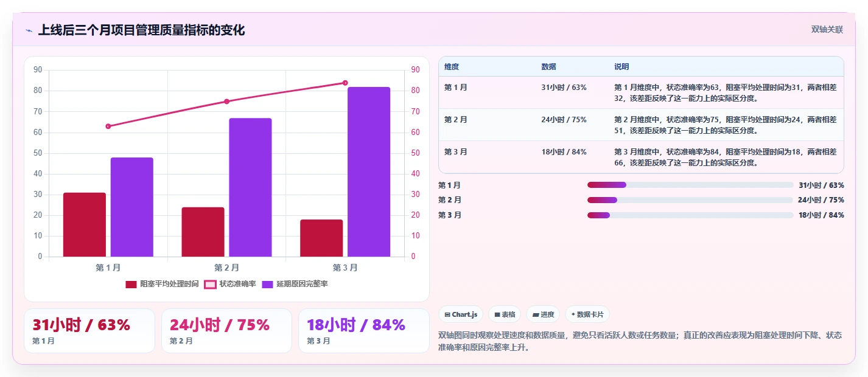
Task: Open the 18小时 / 84% data card
Action: point(364,331)
